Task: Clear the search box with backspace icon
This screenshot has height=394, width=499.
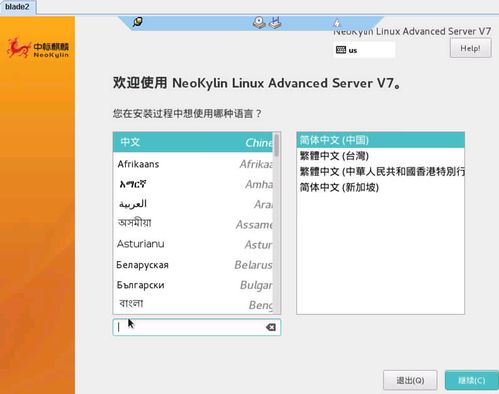Action: (271, 327)
